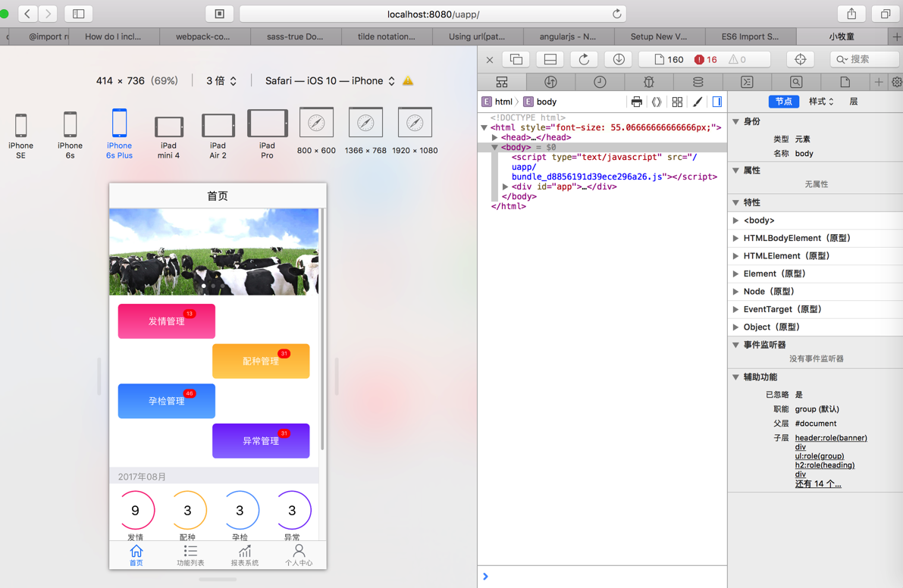Click the Safari share button

point(851,14)
